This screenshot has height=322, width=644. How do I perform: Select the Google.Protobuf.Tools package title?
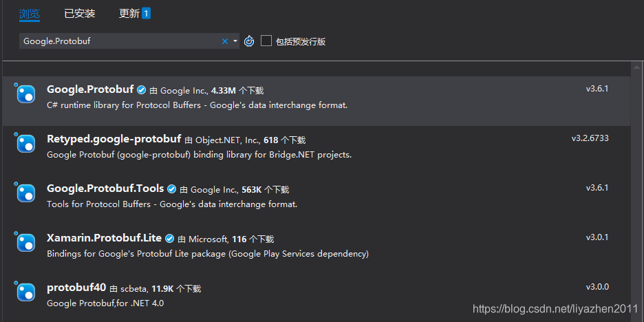(105, 189)
